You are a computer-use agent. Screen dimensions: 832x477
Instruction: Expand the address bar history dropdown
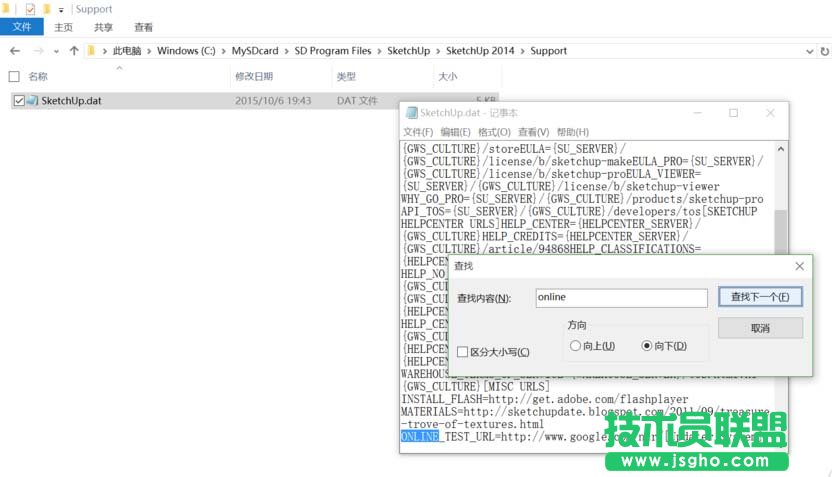click(809, 51)
